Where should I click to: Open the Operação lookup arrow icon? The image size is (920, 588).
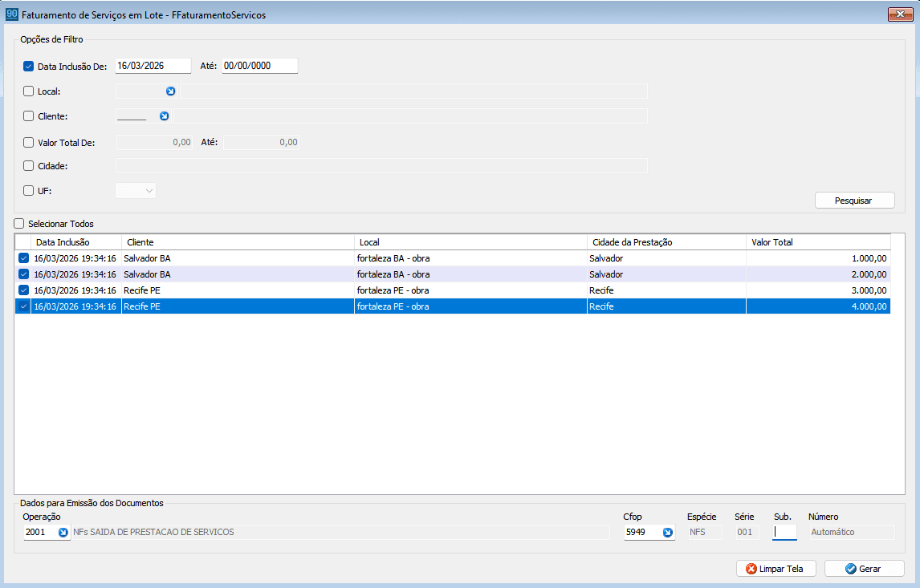coord(63,533)
